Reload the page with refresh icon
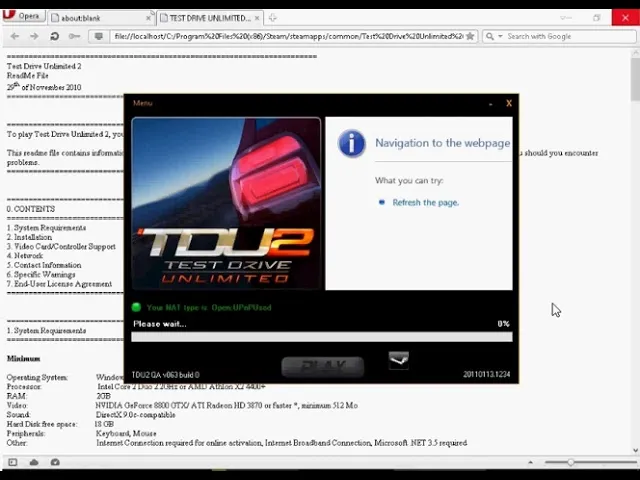Screen dimensions: 640x480 point(54,36)
